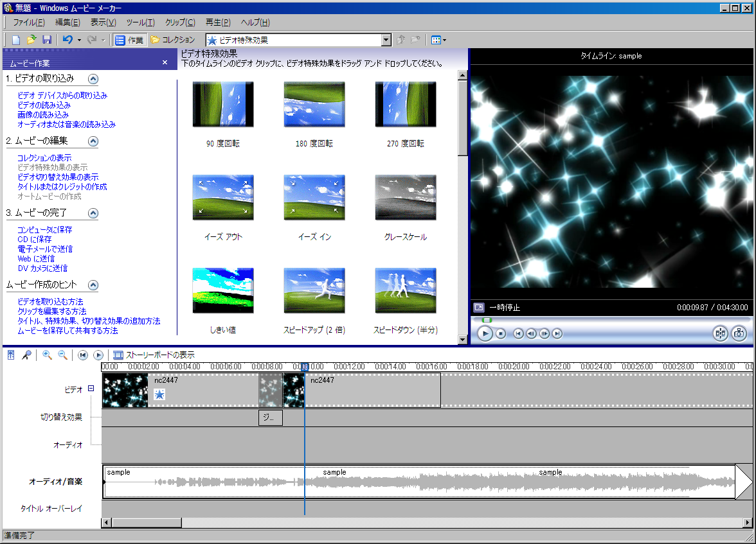This screenshot has width=756, height=544.
Task: Click the Undo arrow icon
Action: coord(68,40)
